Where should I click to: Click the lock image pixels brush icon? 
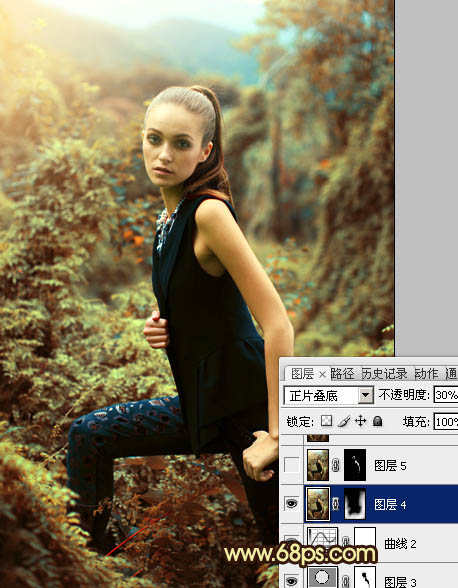point(344,421)
